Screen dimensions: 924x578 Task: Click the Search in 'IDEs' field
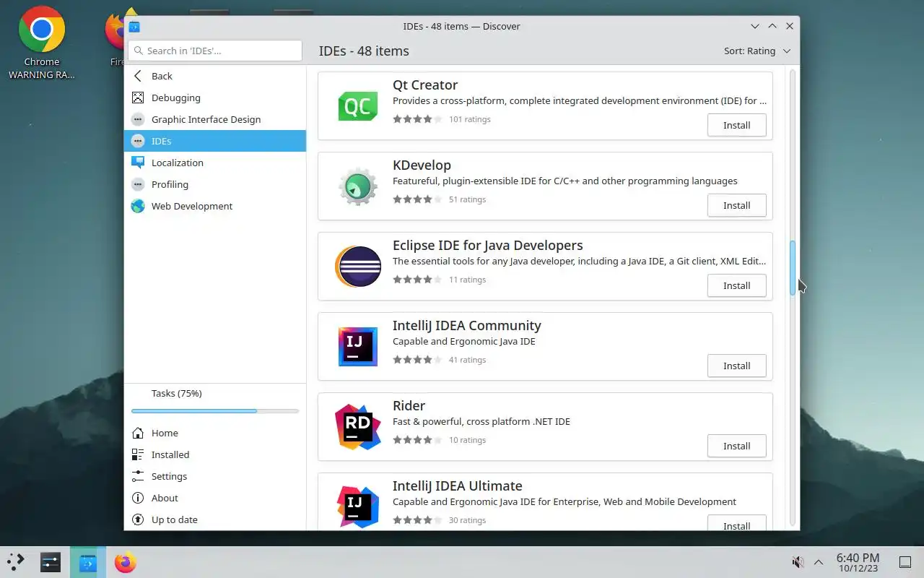[215, 51]
